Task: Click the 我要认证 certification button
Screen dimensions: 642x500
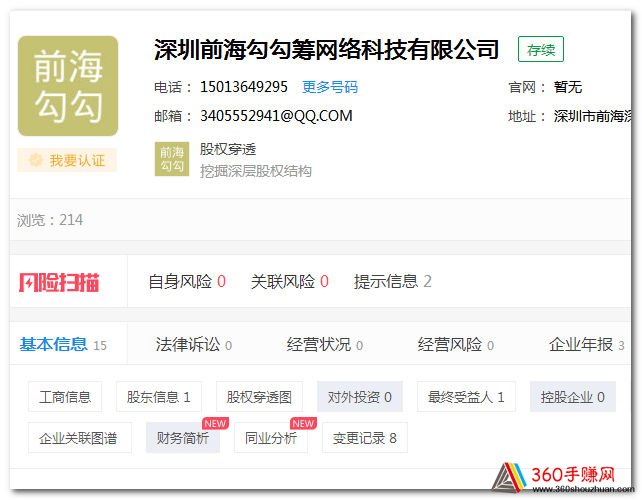Action: tap(67, 160)
